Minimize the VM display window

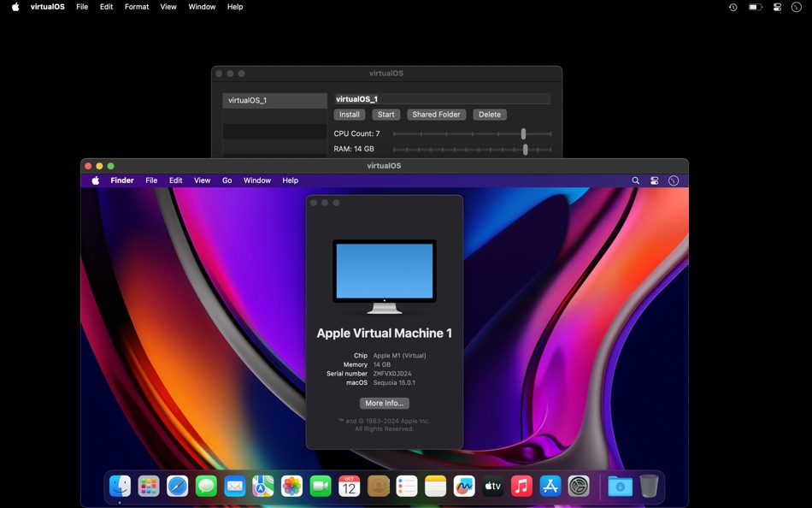pos(99,166)
